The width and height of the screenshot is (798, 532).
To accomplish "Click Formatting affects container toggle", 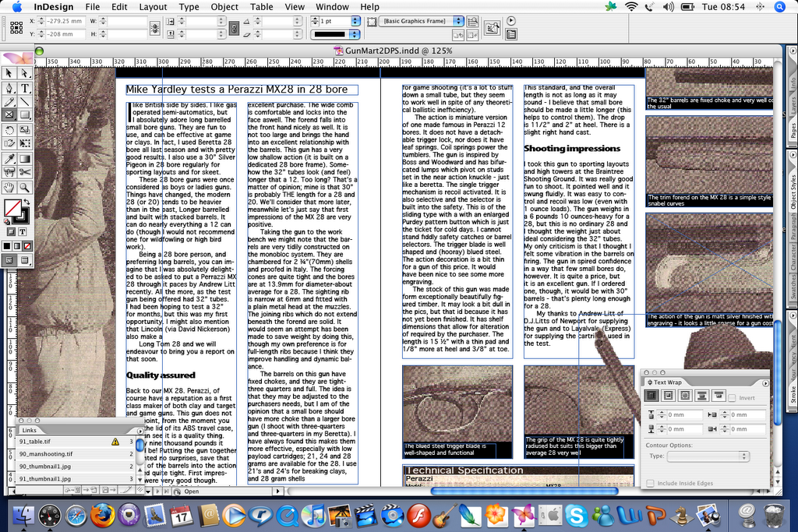I will coord(11,232).
